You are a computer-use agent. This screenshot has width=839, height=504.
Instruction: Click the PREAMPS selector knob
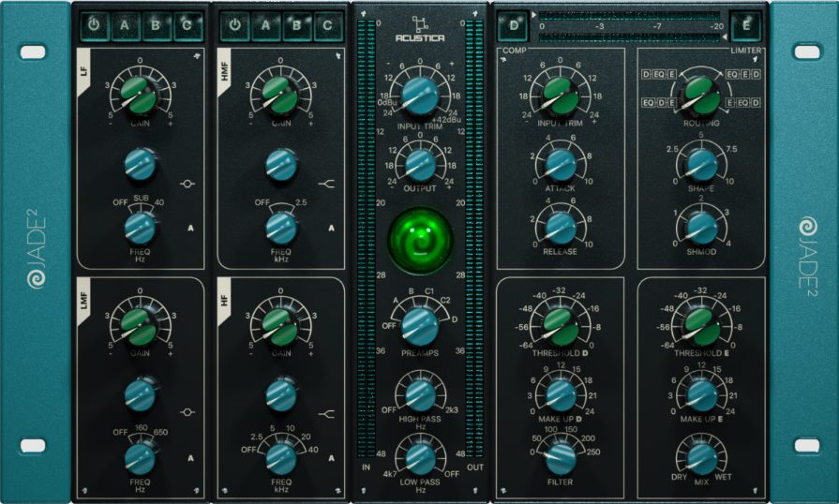coord(420,326)
